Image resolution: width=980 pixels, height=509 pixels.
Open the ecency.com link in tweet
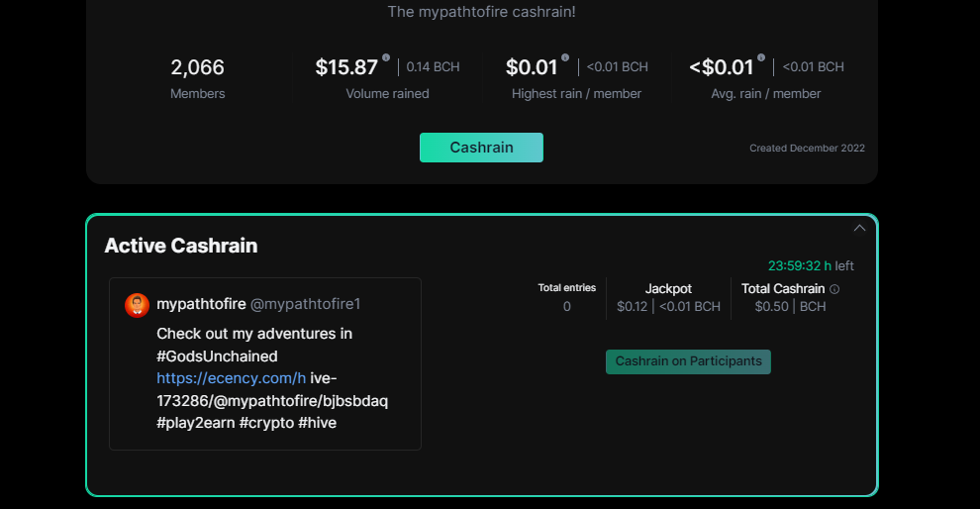[x=232, y=378]
